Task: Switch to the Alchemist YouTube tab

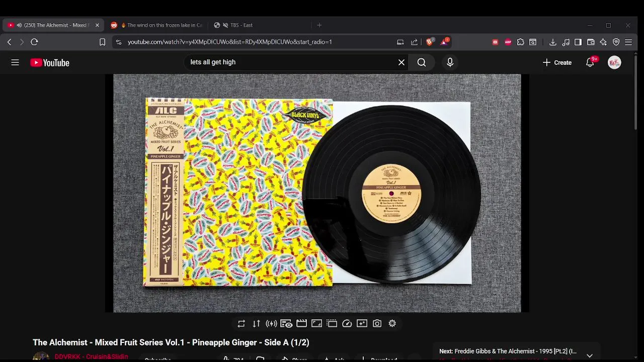Action: (x=53, y=25)
